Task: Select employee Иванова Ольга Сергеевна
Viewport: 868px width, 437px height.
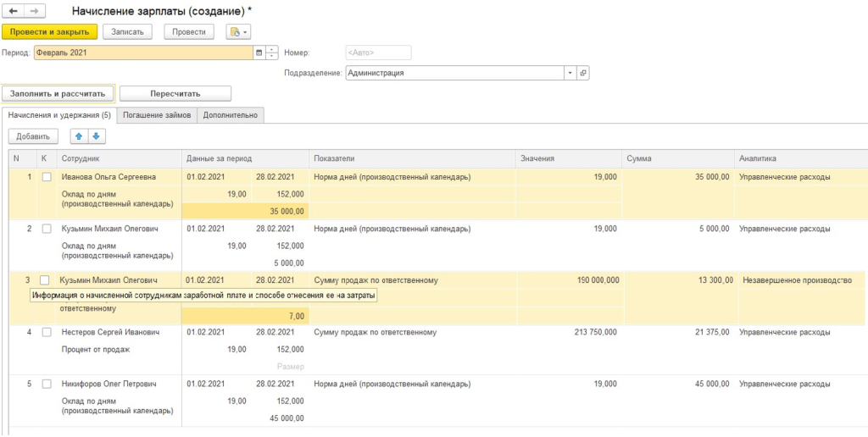Action: click(x=108, y=177)
